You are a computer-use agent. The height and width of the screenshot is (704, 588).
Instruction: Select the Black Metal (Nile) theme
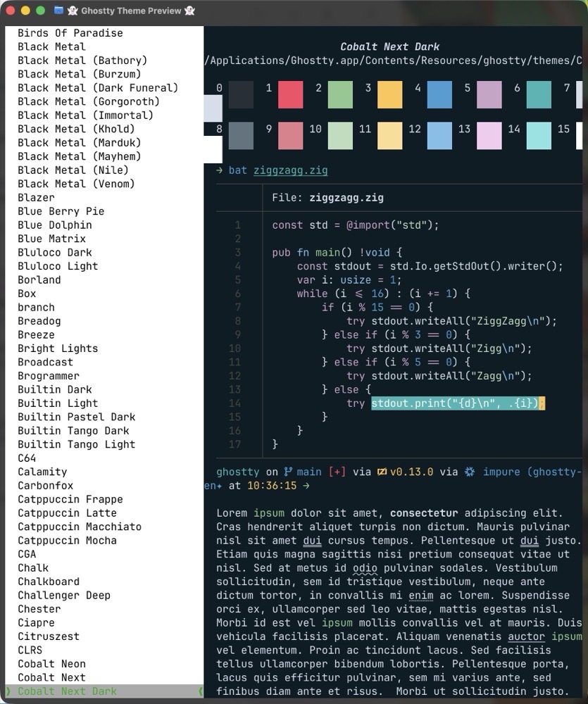(x=73, y=170)
